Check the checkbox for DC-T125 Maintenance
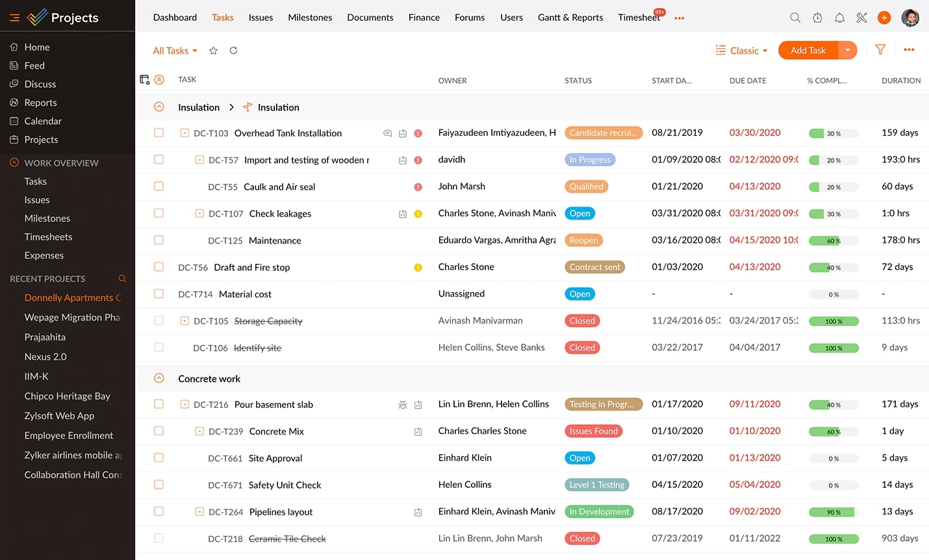This screenshot has width=929, height=560. (159, 240)
